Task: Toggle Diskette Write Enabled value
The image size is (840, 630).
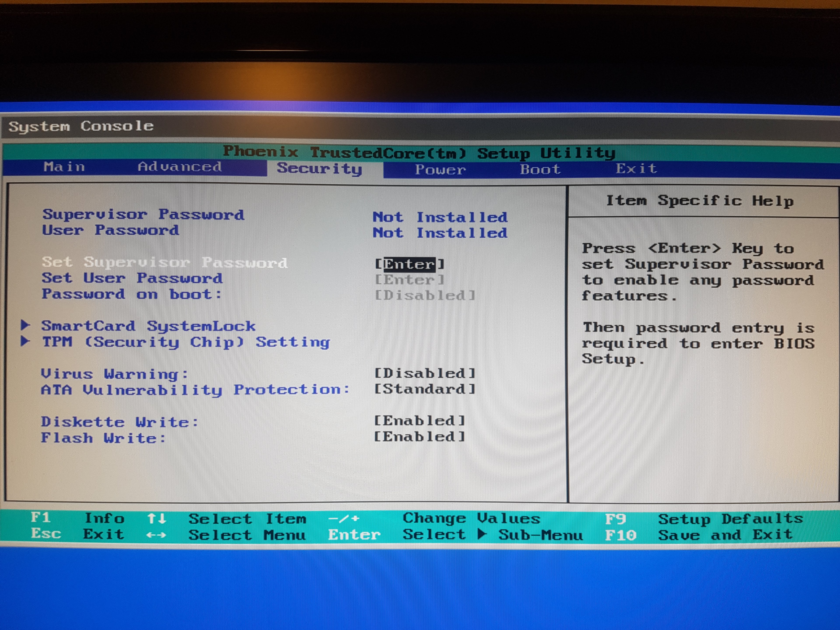Action: pos(419,421)
